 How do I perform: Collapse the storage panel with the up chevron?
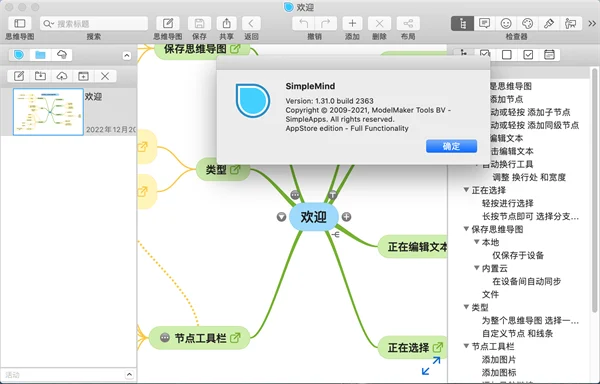[127, 56]
